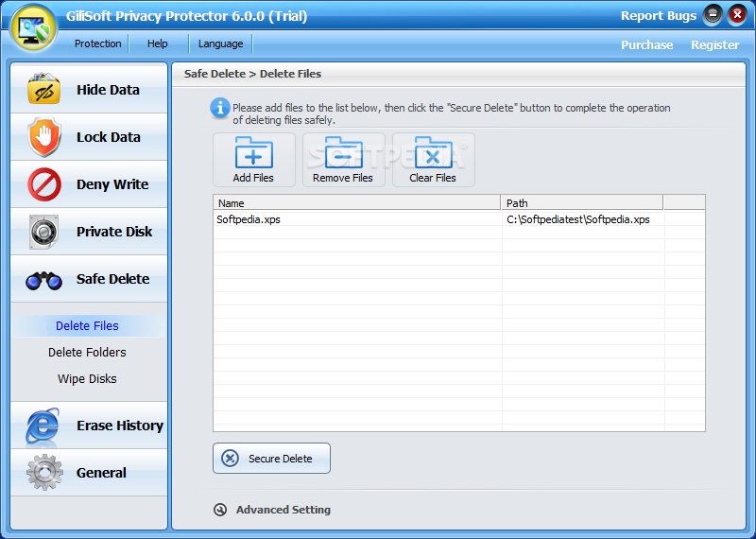Switch to Delete Folders
Screen dimensions: 756x539
(87, 353)
